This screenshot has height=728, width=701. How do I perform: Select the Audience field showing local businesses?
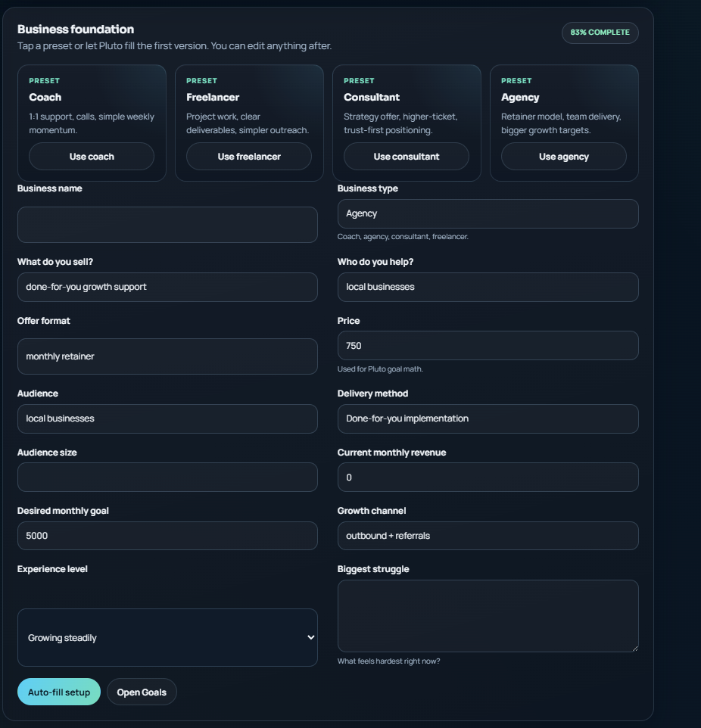[167, 418]
